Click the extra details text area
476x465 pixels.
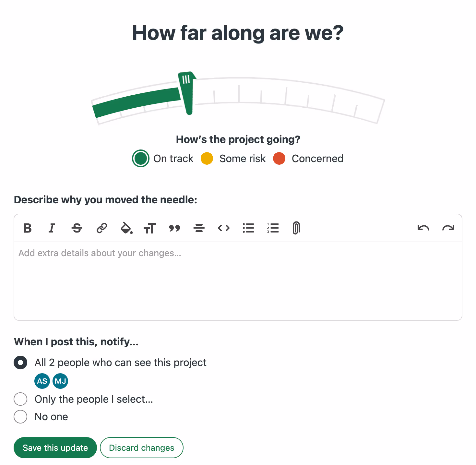click(x=238, y=279)
